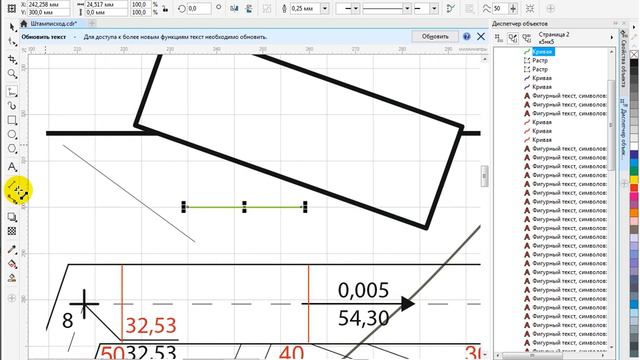Click the freehand smoothing plus button
This screenshot has height=360, width=640.
pyautogui.click(x=513, y=8)
